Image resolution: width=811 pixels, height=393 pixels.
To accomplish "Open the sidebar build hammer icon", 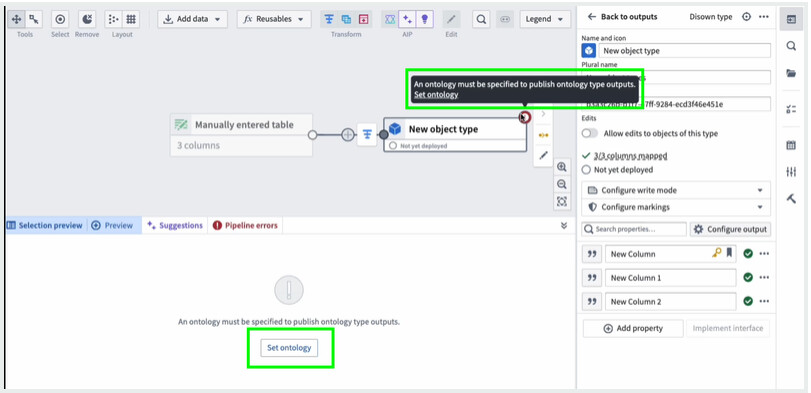I will [x=791, y=199].
